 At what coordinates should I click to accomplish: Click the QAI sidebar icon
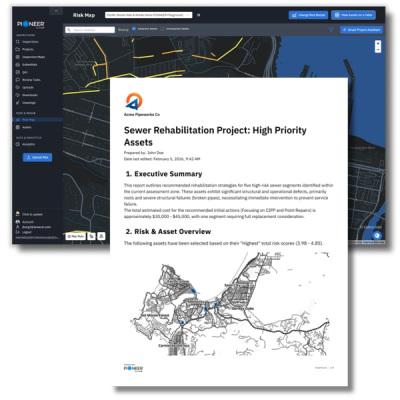18,72
